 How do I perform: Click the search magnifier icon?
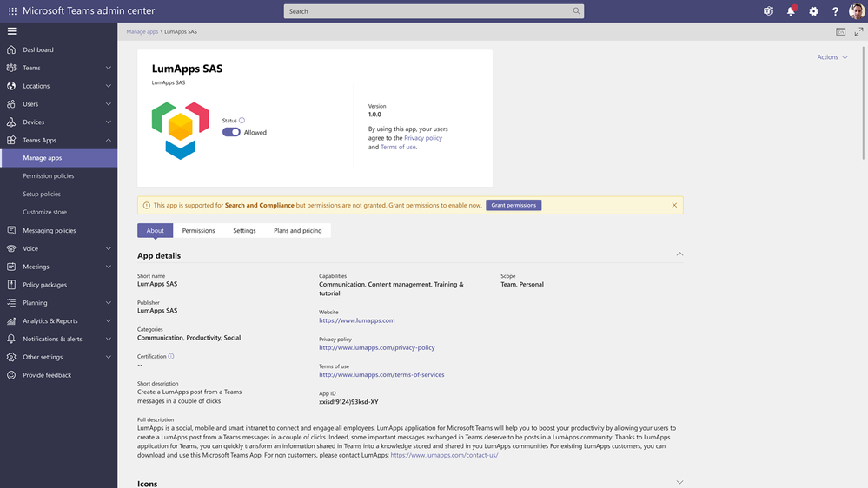(576, 11)
